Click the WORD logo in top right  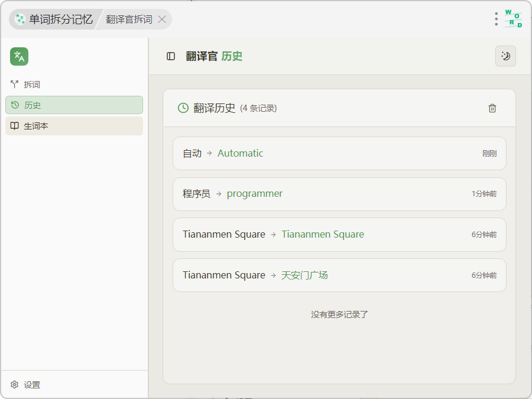(x=513, y=19)
